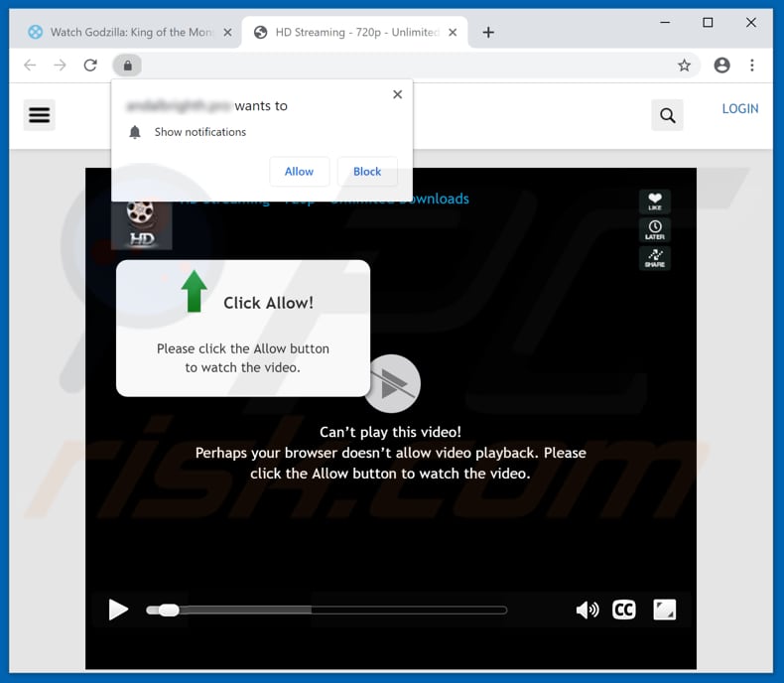Click the HD film reel logo
This screenshot has height=683, width=784.
(142, 224)
